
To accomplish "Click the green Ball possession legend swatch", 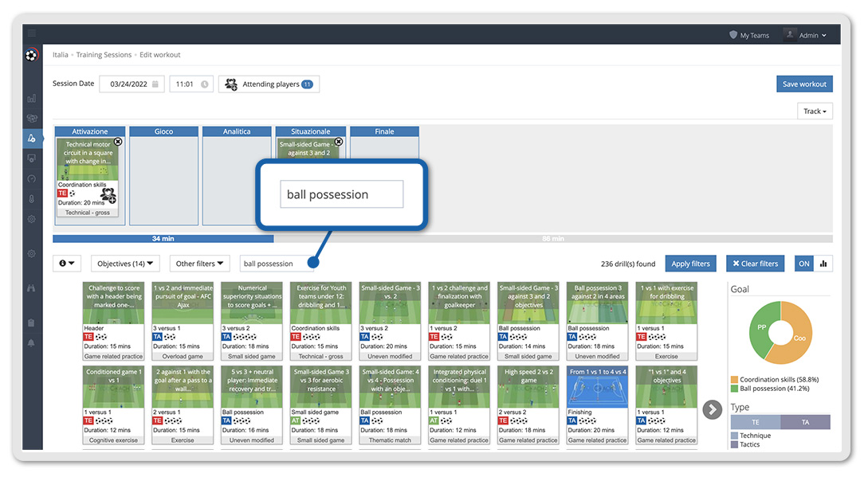I will pos(734,389).
